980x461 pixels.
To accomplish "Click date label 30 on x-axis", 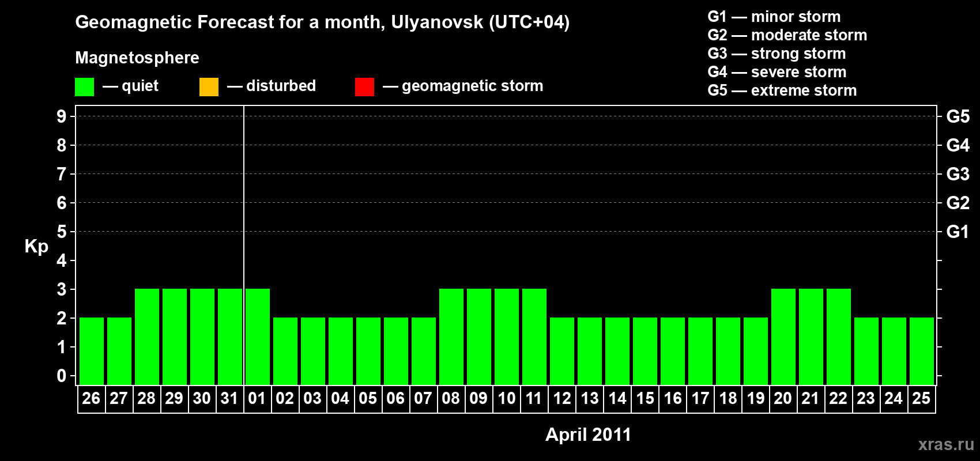I will click(202, 398).
